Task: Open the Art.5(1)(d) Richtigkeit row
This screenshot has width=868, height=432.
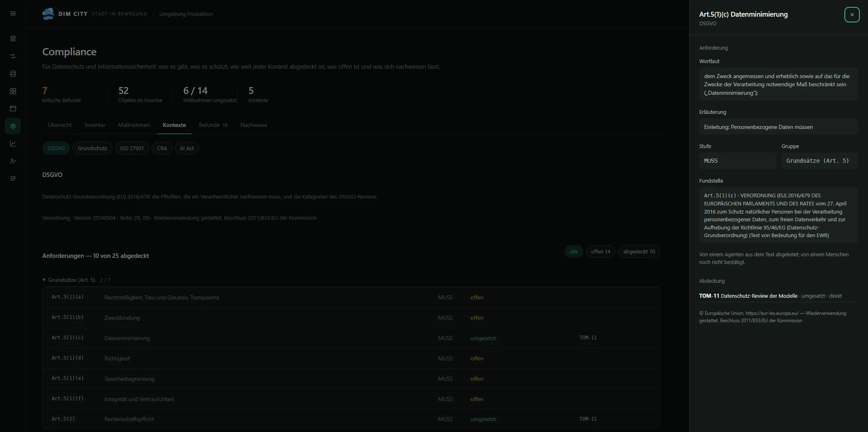Action: tap(351, 358)
